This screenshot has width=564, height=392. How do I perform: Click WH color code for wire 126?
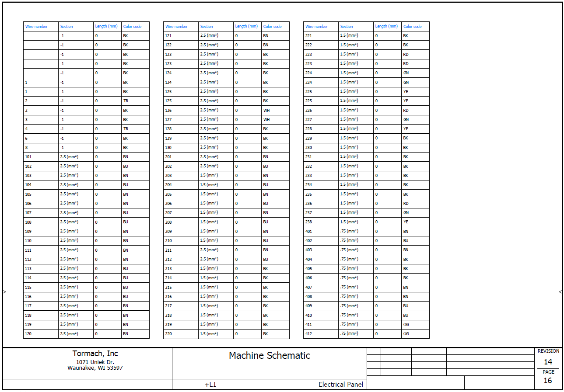point(266,111)
